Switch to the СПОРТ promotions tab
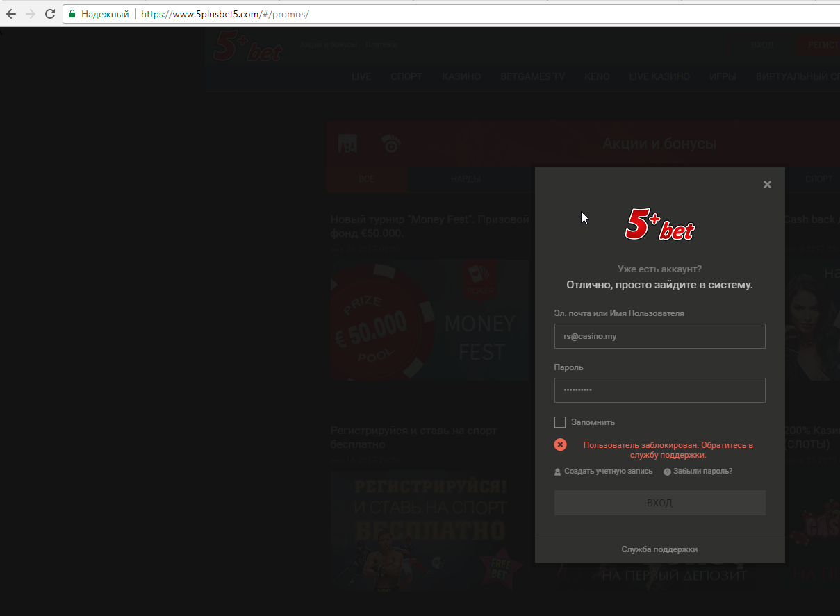This screenshot has height=616, width=840. 819,179
